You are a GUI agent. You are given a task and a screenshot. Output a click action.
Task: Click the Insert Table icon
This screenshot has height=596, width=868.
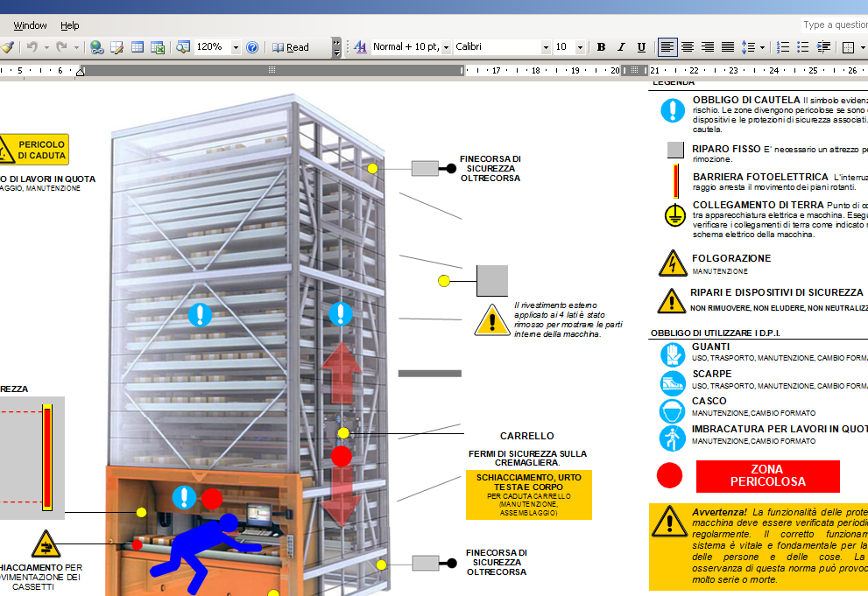pos(138,47)
